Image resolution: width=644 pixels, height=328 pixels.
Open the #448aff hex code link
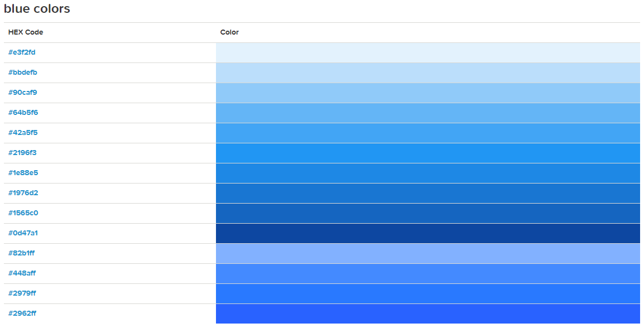pos(22,274)
